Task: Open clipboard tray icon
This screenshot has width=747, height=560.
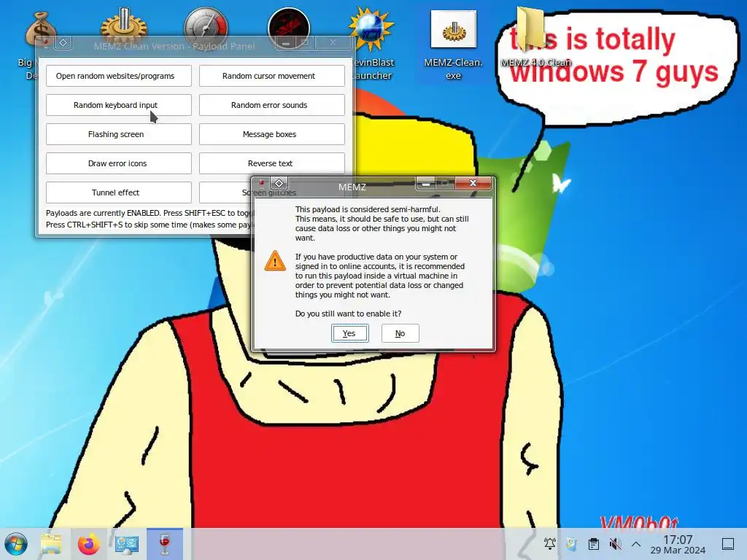Action: click(x=594, y=543)
